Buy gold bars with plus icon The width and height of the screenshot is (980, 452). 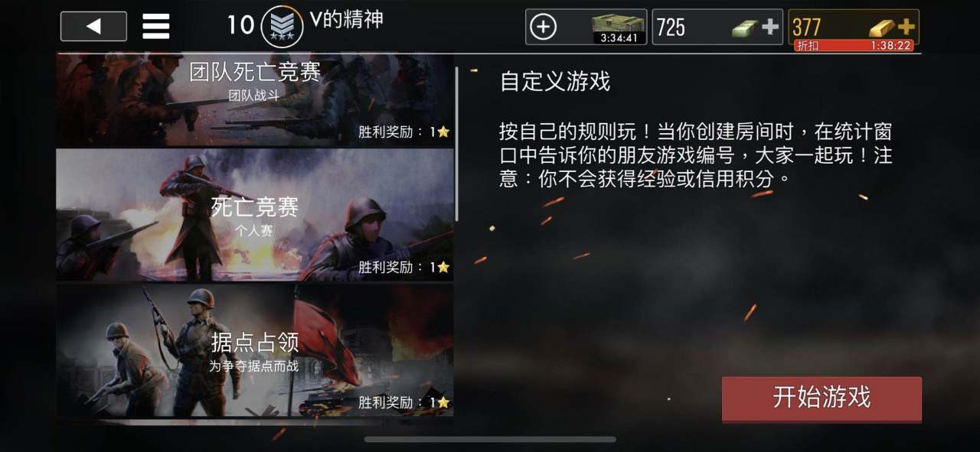tap(906, 27)
